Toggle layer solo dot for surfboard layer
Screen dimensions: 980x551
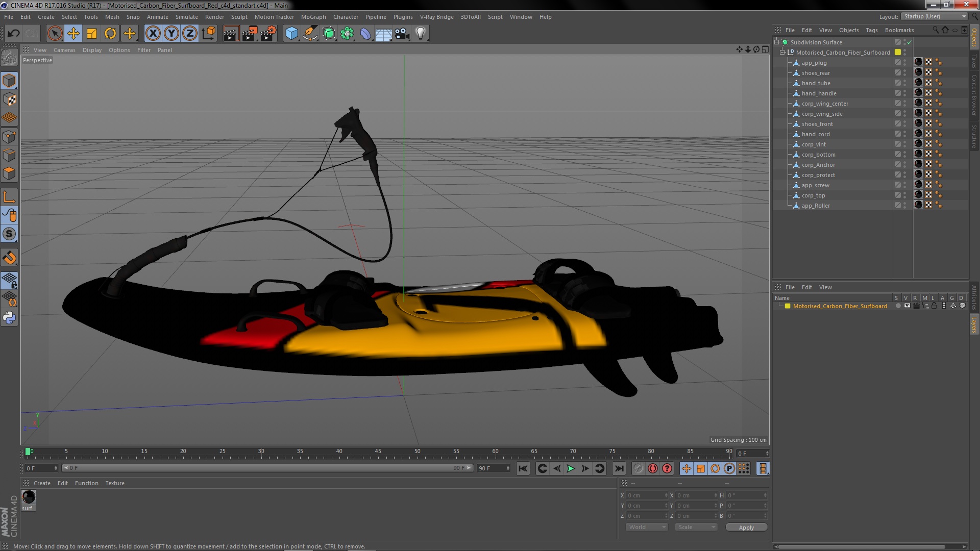coord(898,306)
